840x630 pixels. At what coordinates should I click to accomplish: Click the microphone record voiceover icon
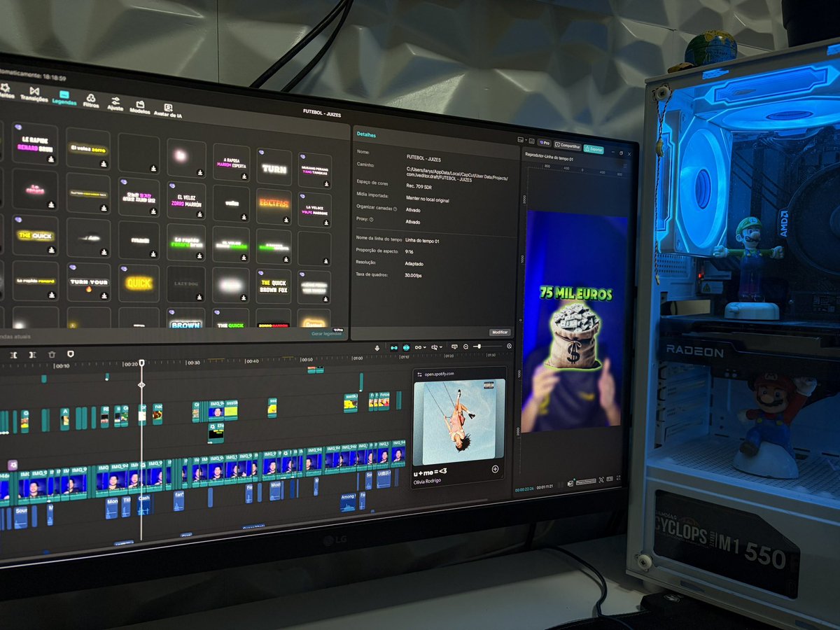(x=377, y=347)
